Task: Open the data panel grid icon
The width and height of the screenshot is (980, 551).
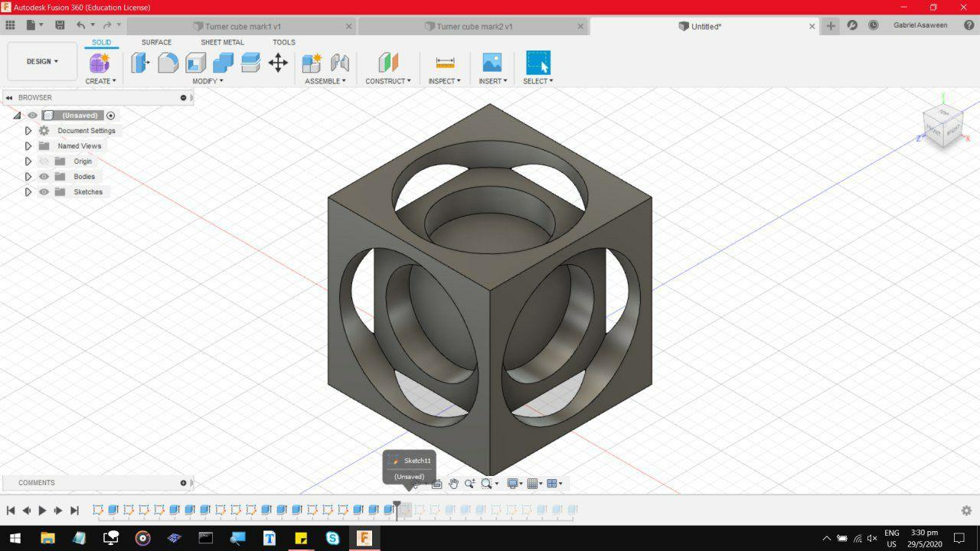Action: tap(11, 25)
